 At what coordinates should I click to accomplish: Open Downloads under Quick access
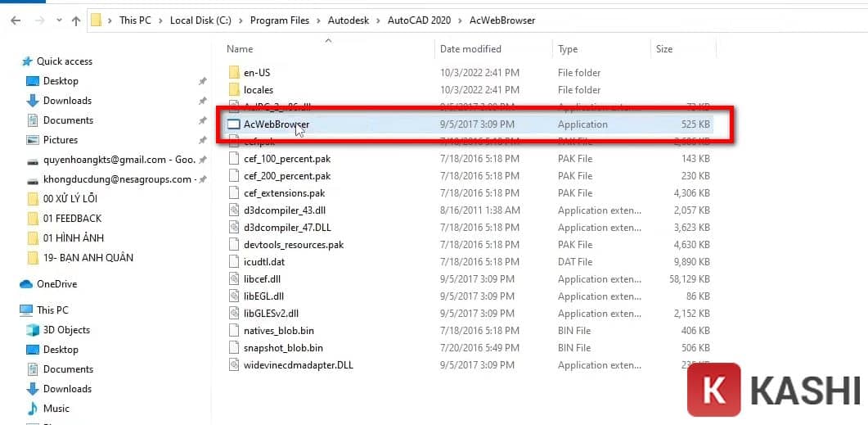tap(68, 100)
